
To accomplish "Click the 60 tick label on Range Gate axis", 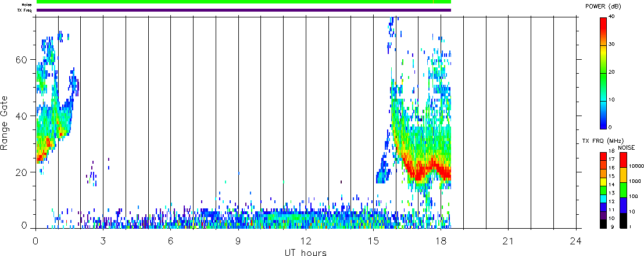I will [x=22, y=59].
